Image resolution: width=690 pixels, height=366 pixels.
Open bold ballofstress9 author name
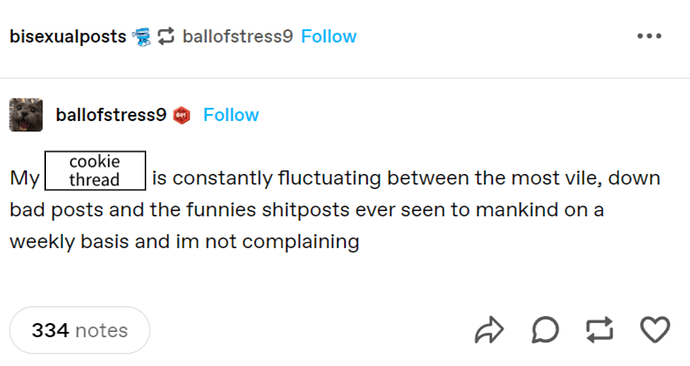pyautogui.click(x=111, y=115)
